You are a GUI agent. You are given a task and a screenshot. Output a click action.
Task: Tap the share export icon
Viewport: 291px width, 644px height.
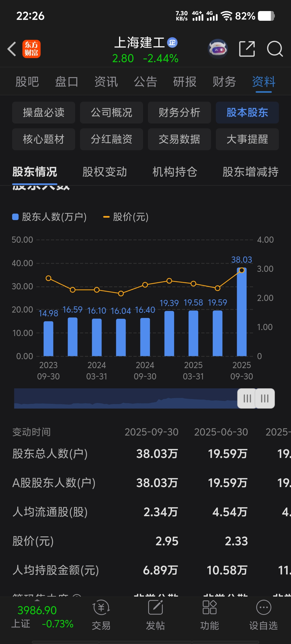click(x=247, y=49)
